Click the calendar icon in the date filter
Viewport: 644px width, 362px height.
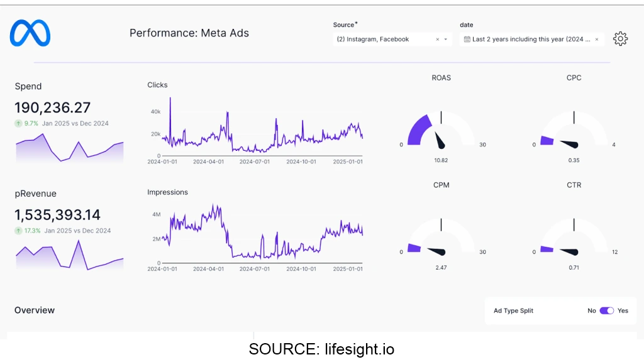pos(466,39)
